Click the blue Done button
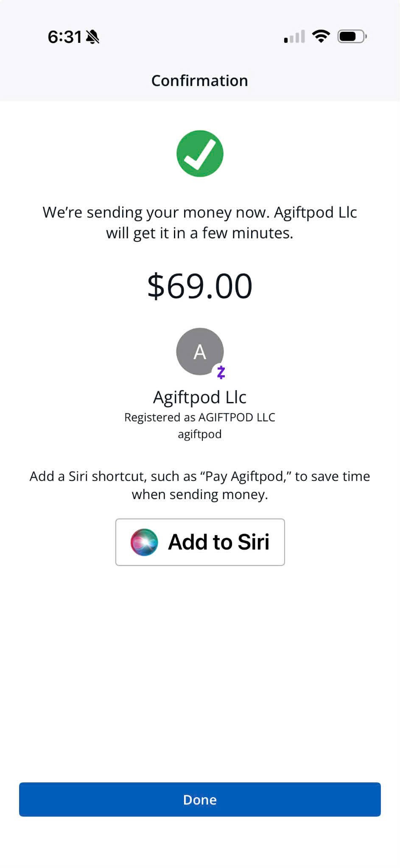Image resolution: width=400 pixels, height=868 pixels. click(200, 800)
